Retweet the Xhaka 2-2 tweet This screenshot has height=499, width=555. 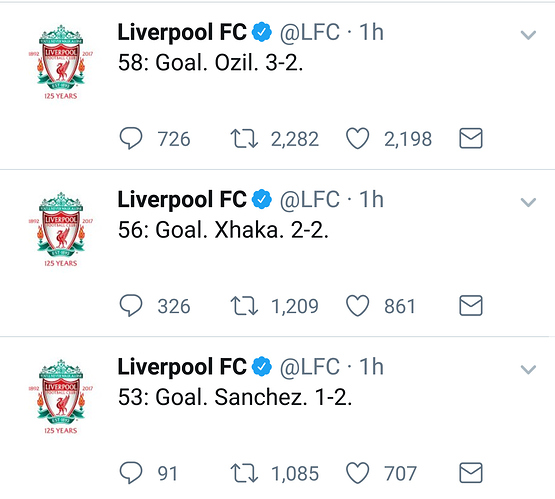point(244,306)
